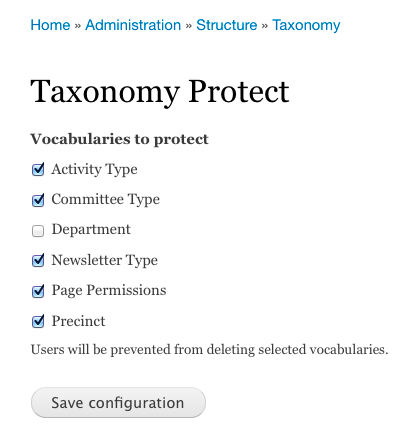The height and width of the screenshot is (441, 418).
Task: Click the Activity Type label text
Action: (x=94, y=169)
